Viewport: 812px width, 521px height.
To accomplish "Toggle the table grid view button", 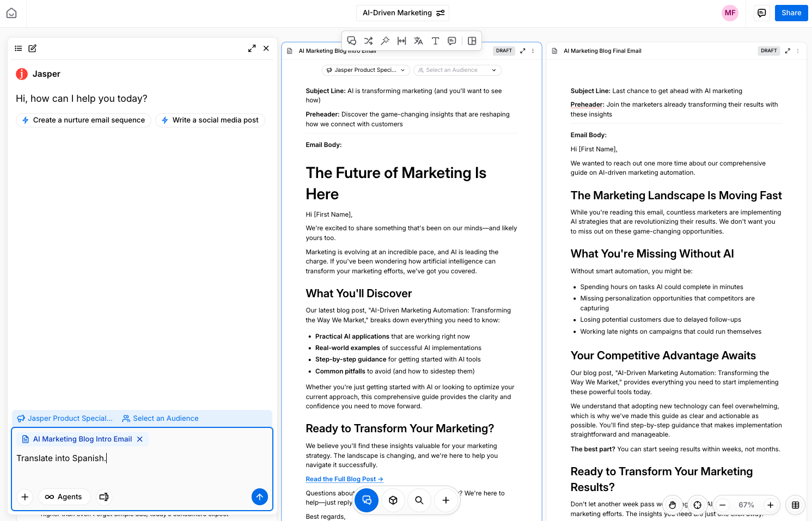I will (795, 505).
